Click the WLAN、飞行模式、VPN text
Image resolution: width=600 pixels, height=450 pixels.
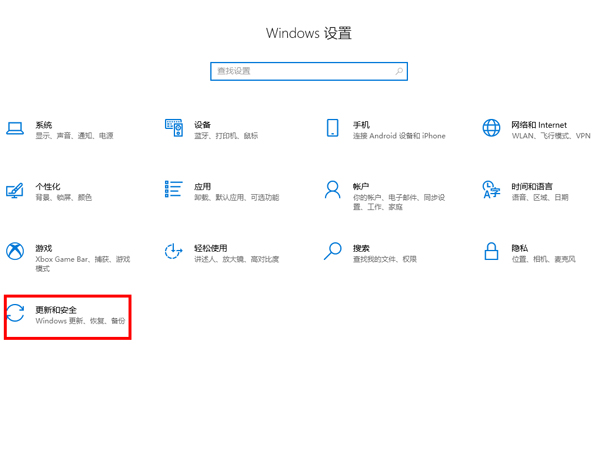coord(551,136)
